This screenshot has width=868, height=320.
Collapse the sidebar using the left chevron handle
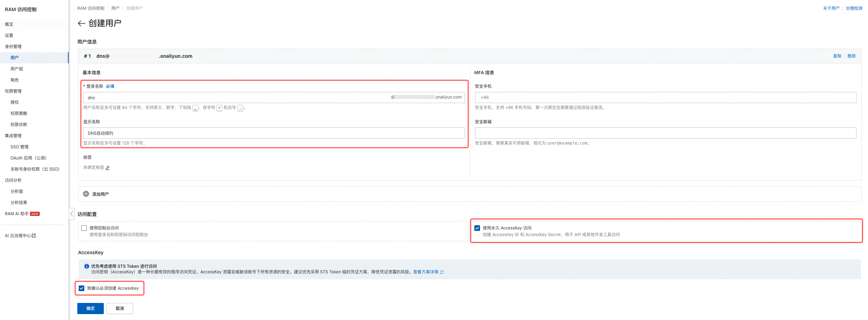[71, 214]
